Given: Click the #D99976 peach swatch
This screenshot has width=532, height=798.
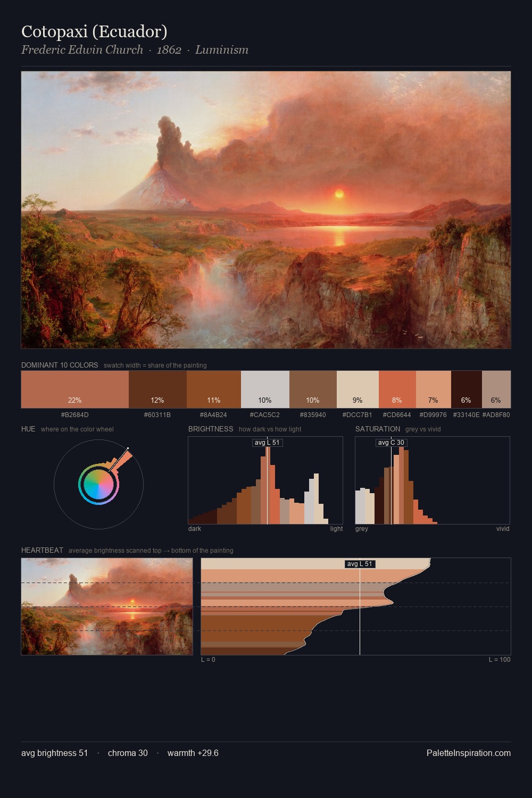Looking at the screenshot, I should pos(434,389).
